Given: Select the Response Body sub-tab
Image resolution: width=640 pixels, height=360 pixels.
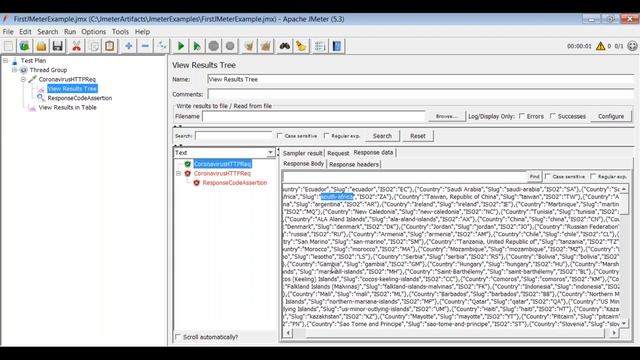Looking at the screenshot, I should (x=303, y=164).
